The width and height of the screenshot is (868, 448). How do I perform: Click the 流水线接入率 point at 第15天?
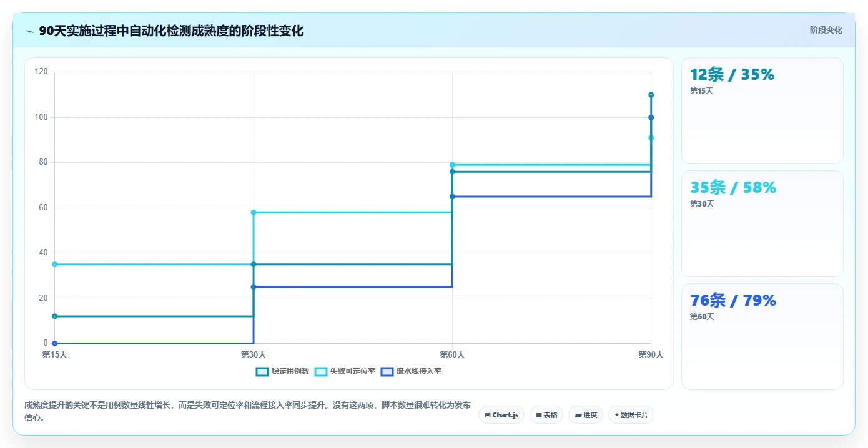(x=54, y=343)
